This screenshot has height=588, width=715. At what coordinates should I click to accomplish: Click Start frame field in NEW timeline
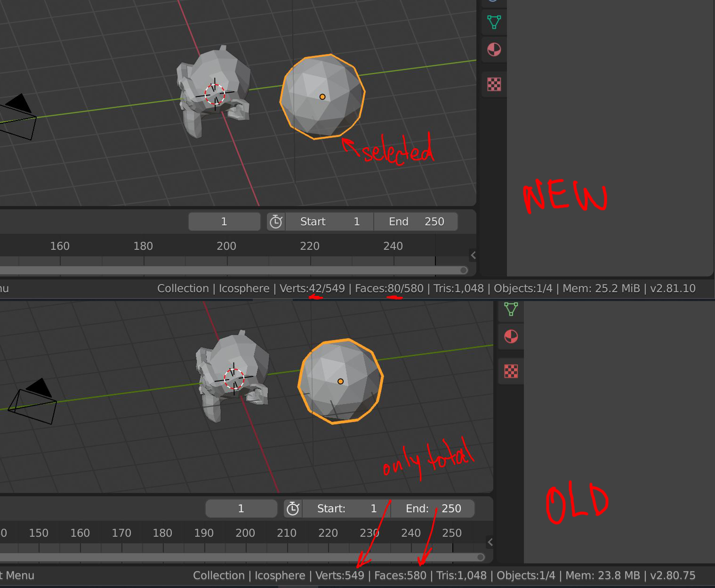tap(329, 222)
